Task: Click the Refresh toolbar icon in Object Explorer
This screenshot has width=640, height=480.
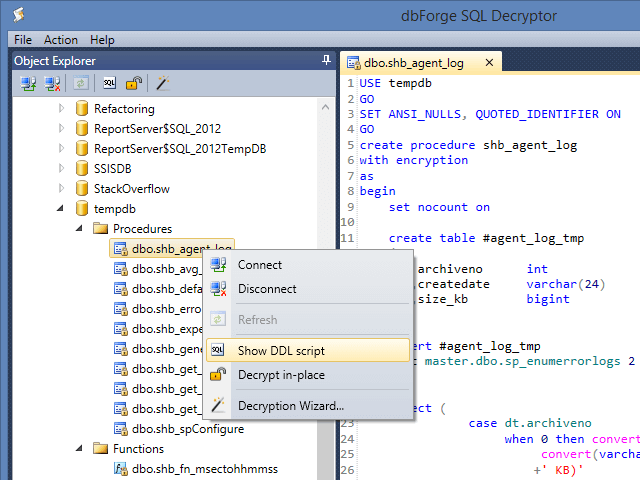Action: pyautogui.click(x=80, y=83)
